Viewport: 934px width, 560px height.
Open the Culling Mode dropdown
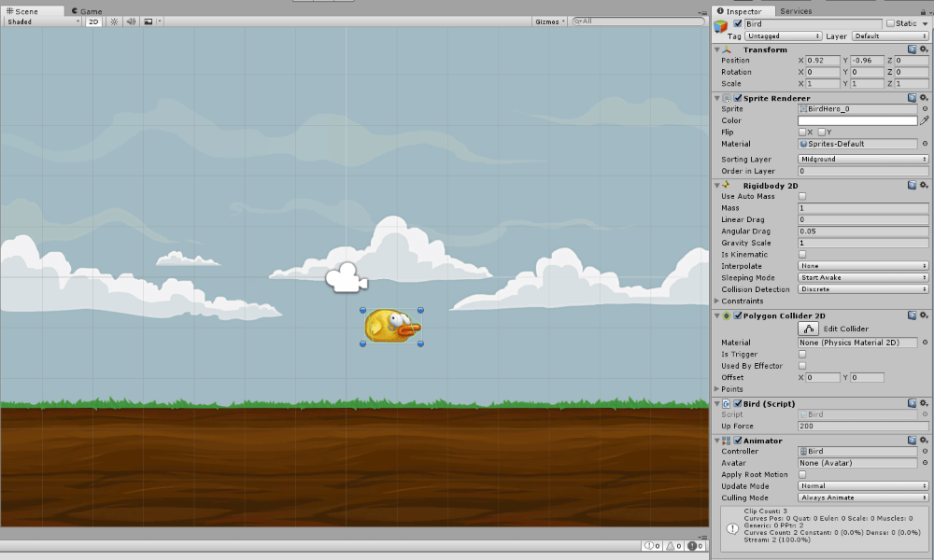(x=863, y=497)
